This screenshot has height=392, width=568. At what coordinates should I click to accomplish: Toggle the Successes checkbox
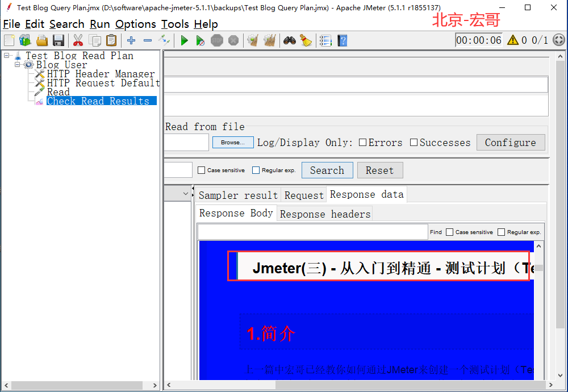414,143
